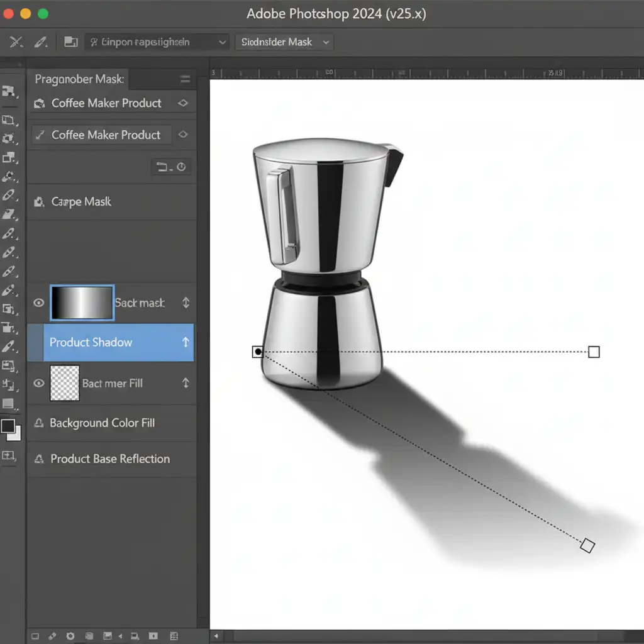Click the small button with the clock icon
The image size is (644, 644).
point(181,167)
